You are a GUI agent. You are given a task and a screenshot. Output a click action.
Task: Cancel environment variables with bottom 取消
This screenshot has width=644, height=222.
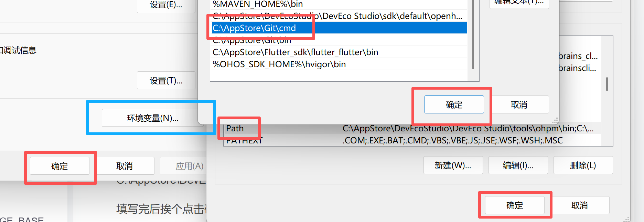click(x=580, y=205)
